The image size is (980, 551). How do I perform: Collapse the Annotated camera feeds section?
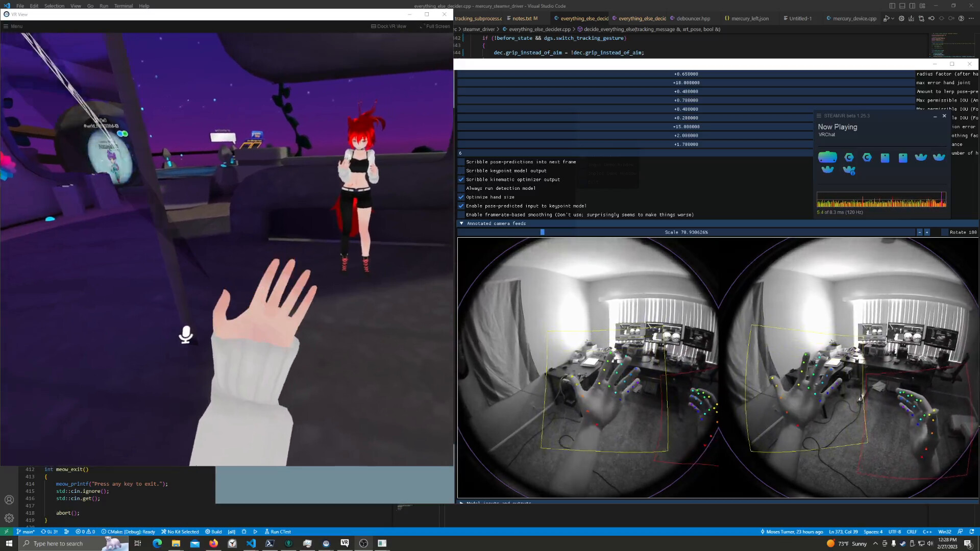(x=461, y=223)
